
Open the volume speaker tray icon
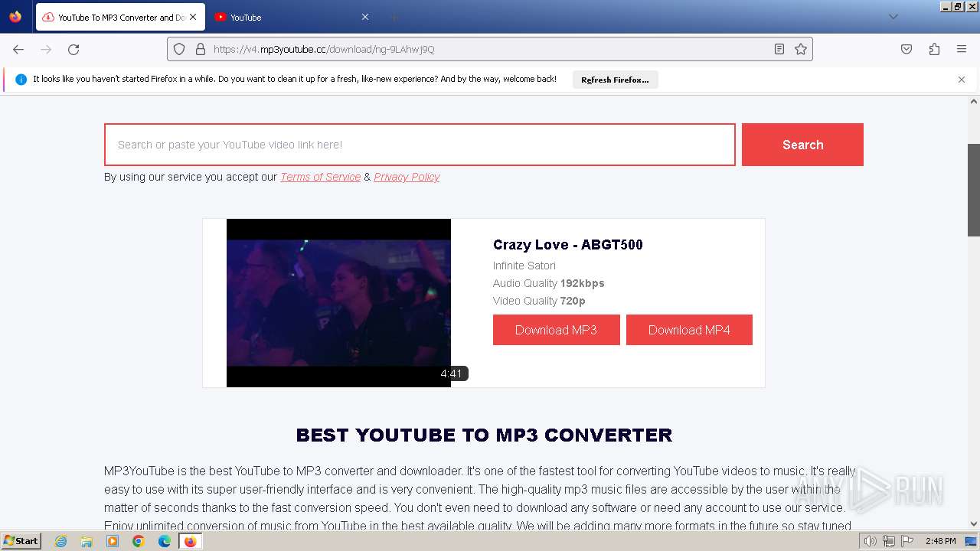(x=871, y=541)
